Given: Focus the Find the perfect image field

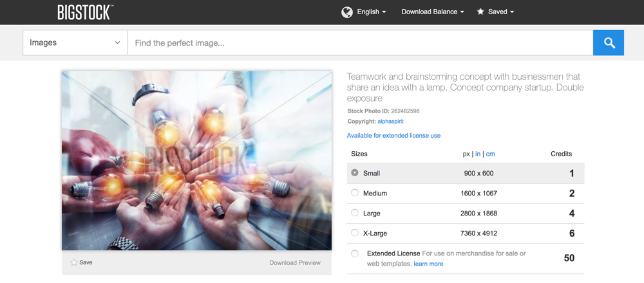Looking at the screenshot, I should coord(360,42).
